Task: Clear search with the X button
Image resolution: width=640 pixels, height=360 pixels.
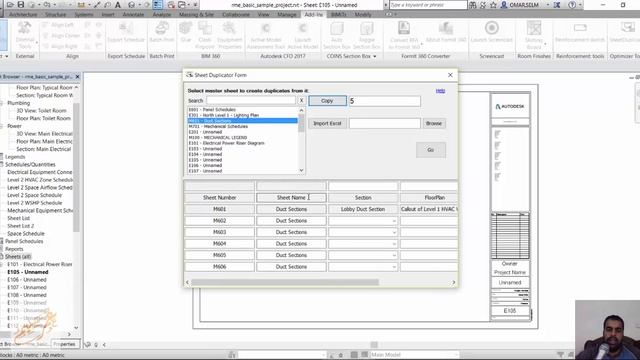Action: [301, 100]
